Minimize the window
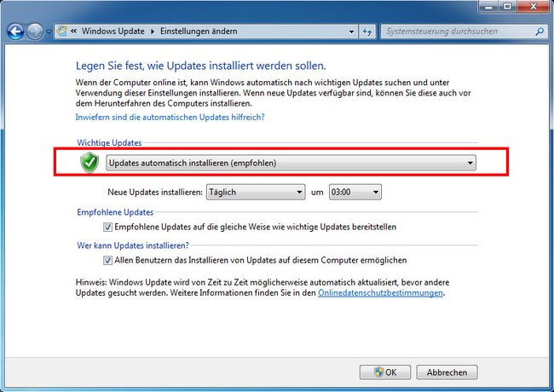 [489, 7]
